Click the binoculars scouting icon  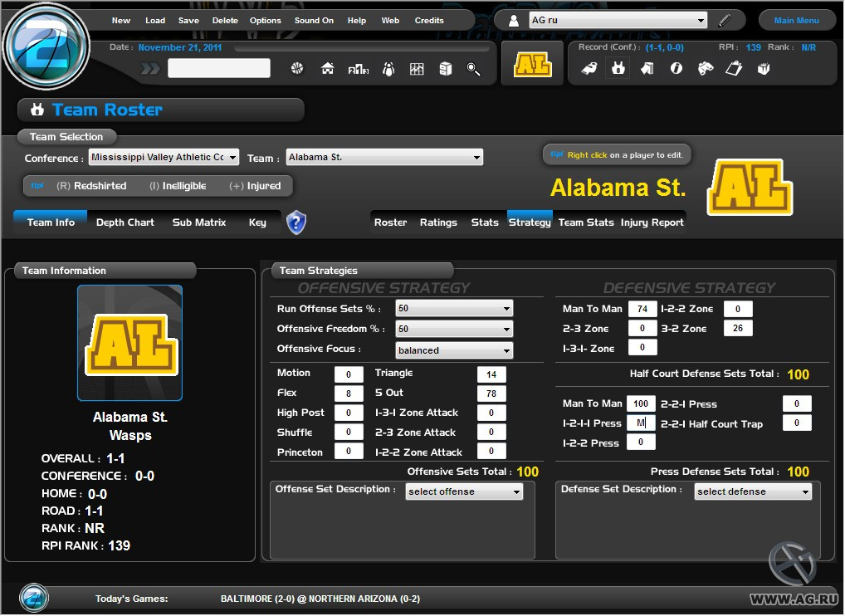point(706,68)
